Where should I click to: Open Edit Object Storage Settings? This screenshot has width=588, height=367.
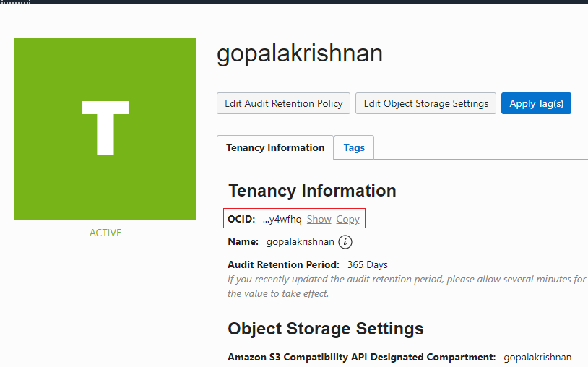pyautogui.click(x=425, y=103)
